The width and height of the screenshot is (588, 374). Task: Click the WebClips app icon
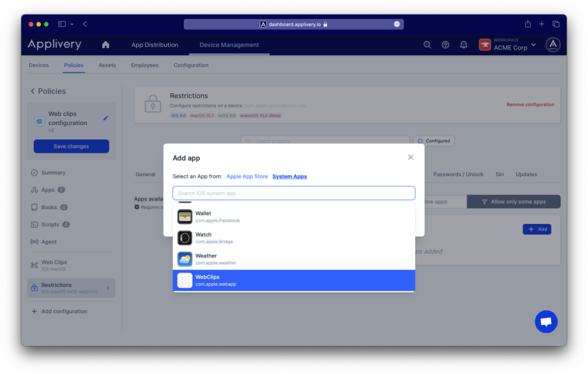[184, 280]
